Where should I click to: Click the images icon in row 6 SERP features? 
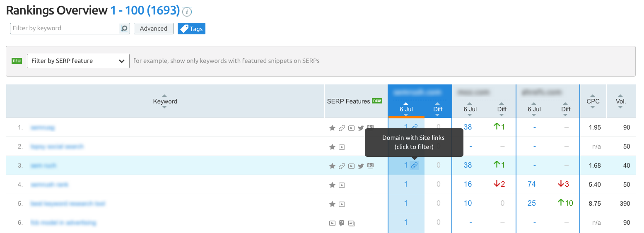click(351, 223)
